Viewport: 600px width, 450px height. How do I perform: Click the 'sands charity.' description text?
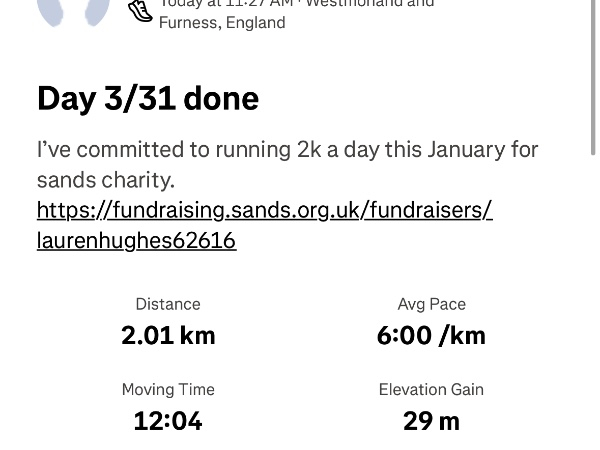point(106,180)
